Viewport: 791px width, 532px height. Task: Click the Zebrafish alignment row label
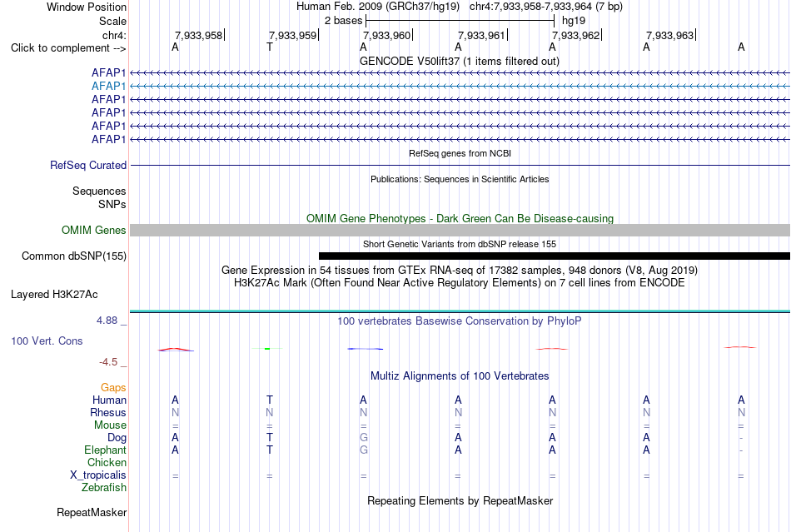click(104, 488)
